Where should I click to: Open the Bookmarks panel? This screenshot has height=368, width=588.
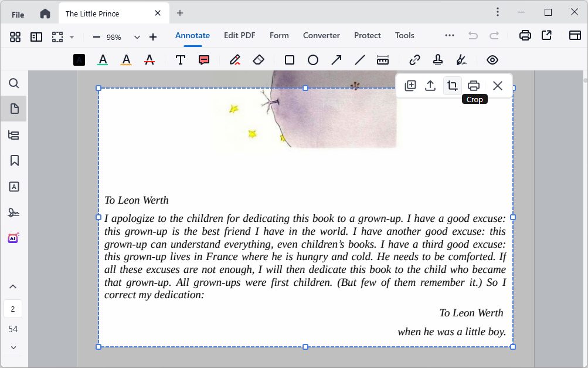[x=13, y=160]
